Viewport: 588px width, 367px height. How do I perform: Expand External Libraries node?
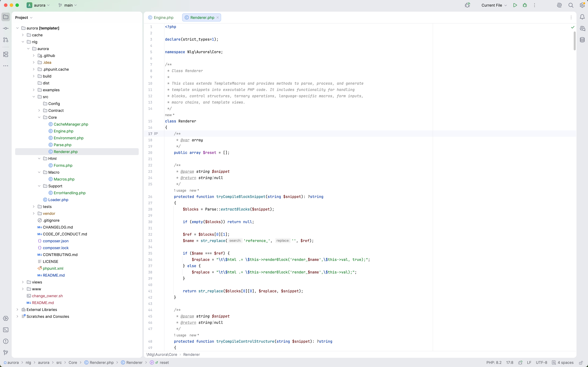pyautogui.click(x=17, y=310)
